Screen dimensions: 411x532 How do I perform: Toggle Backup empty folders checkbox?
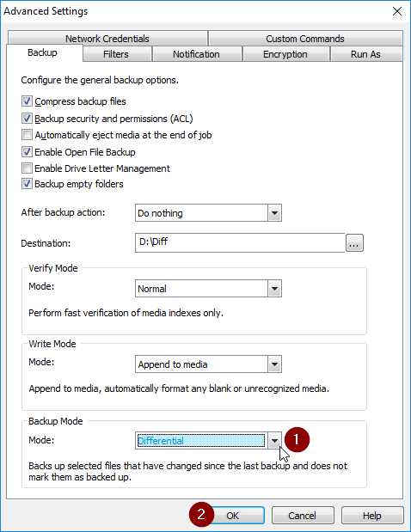point(27,184)
